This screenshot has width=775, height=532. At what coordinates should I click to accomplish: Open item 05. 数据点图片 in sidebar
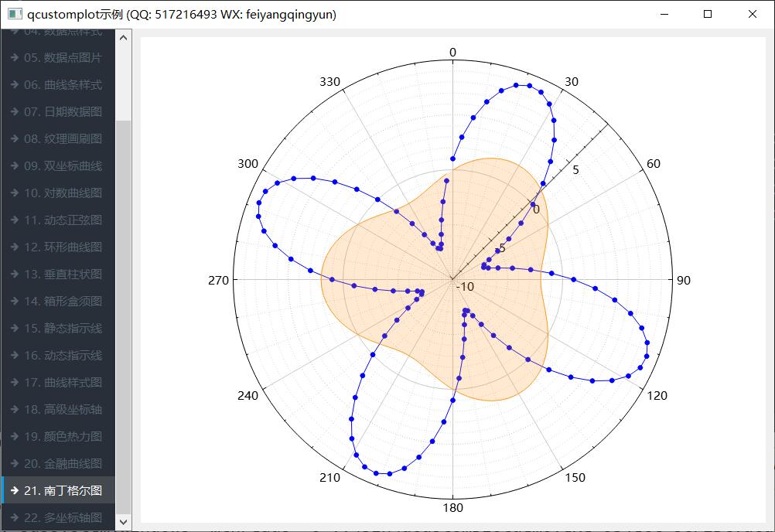click(62, 58)
